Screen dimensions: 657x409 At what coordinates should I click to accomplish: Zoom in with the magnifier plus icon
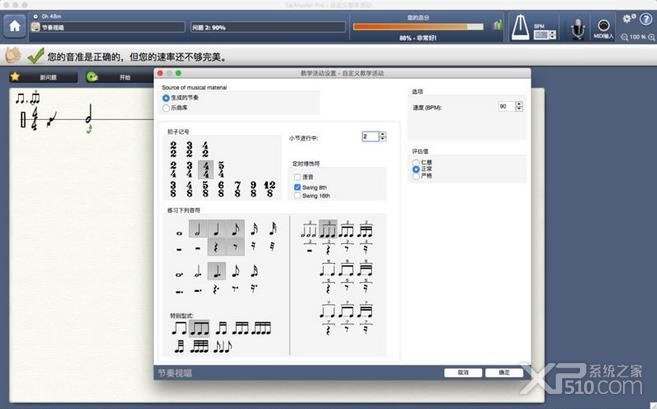652,37
